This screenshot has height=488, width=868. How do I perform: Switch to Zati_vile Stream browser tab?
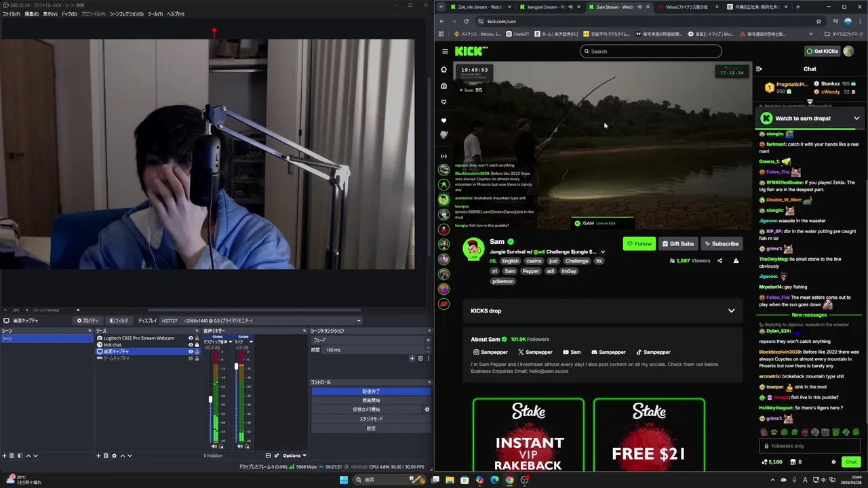pos(480,7)
